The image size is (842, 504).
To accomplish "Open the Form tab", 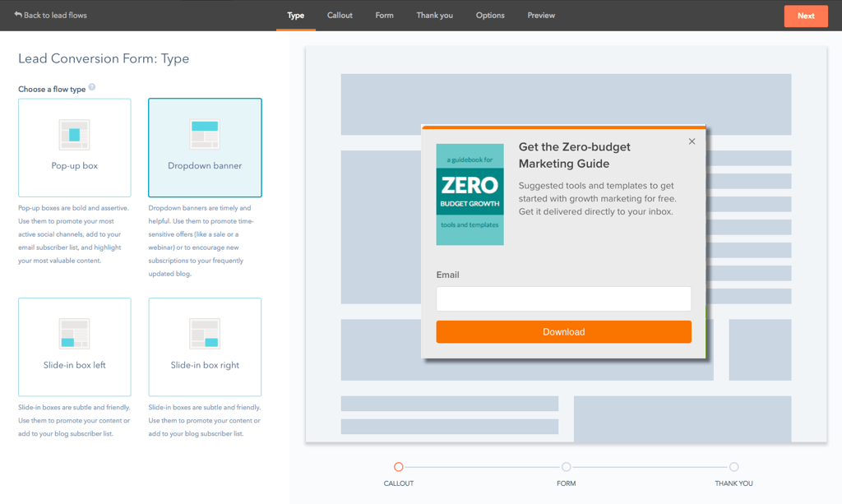I will [384, 15].
